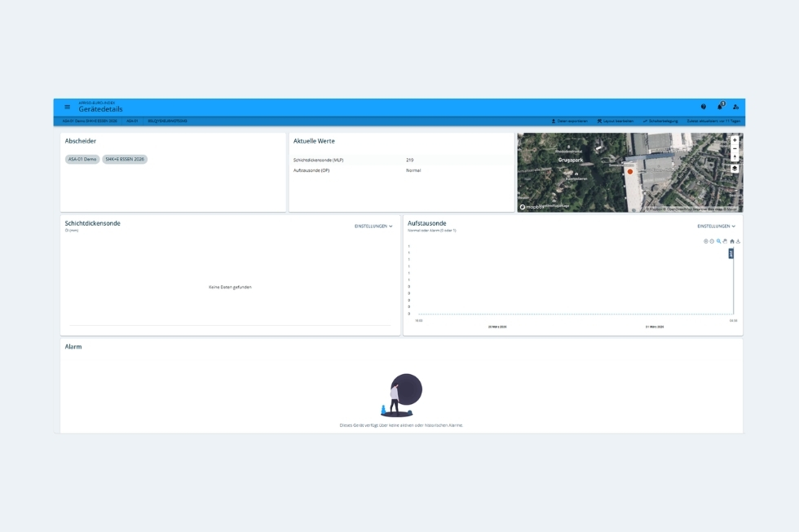The image size is (799, 532).
Task: Click chart zoom-in plus icon
Action: point(706,241)
